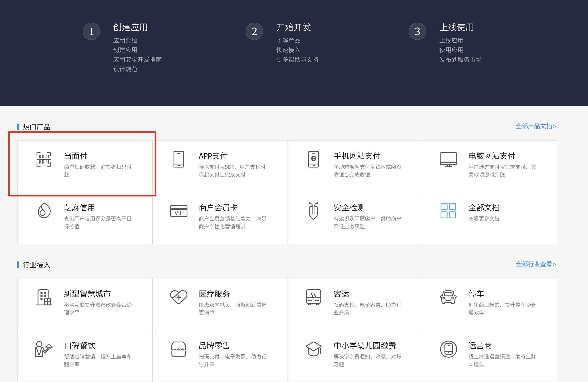Click the 手机网站支付 mobile browser icon

coord(313,159)
